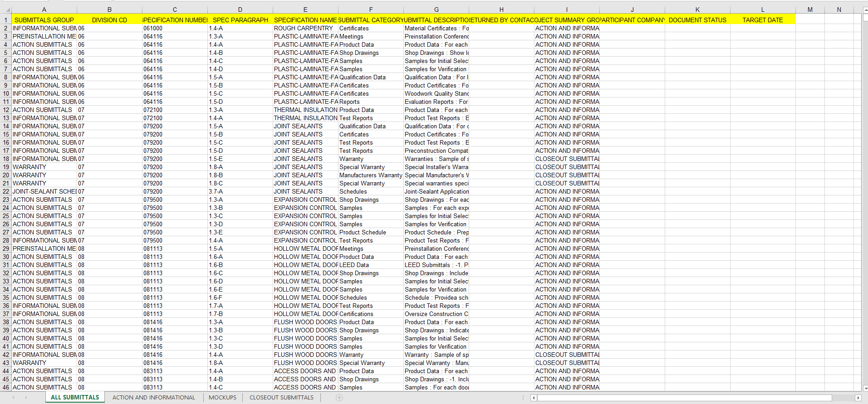The height and width of the screenshot is (404, 868).
Task: Select row 46 by its row number
Action: click(x=6, y=387)
